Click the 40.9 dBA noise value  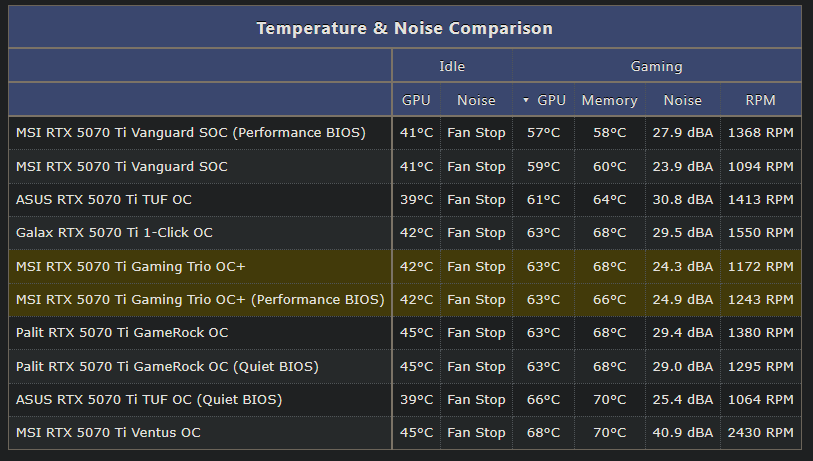click(682, 432)
